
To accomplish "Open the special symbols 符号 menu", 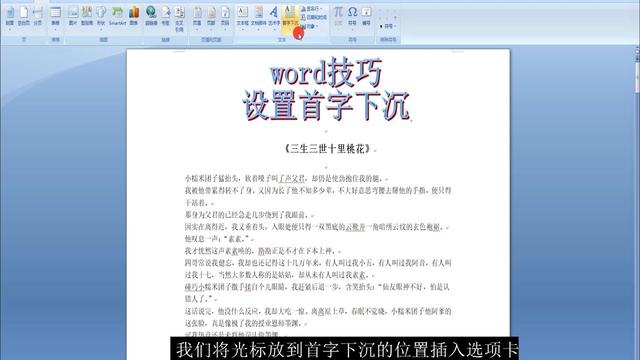I will point(387,26).
